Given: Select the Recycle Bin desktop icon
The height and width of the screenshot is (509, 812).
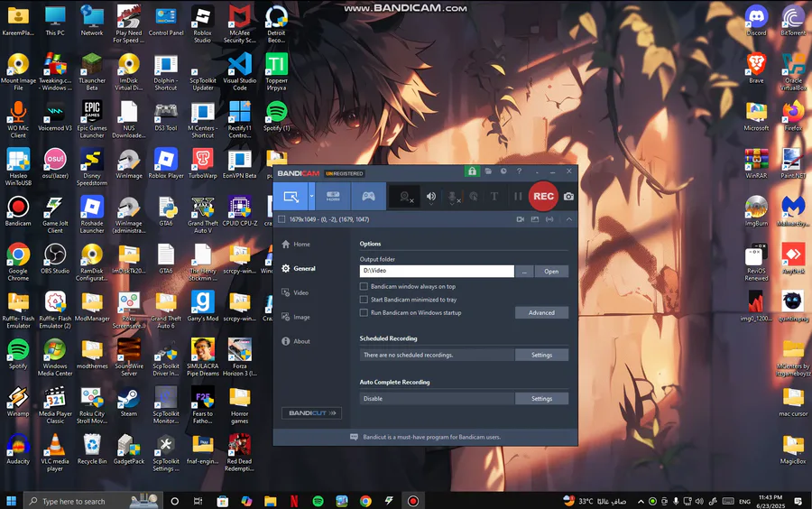Looking at the screenshot, I should (92, 449).
